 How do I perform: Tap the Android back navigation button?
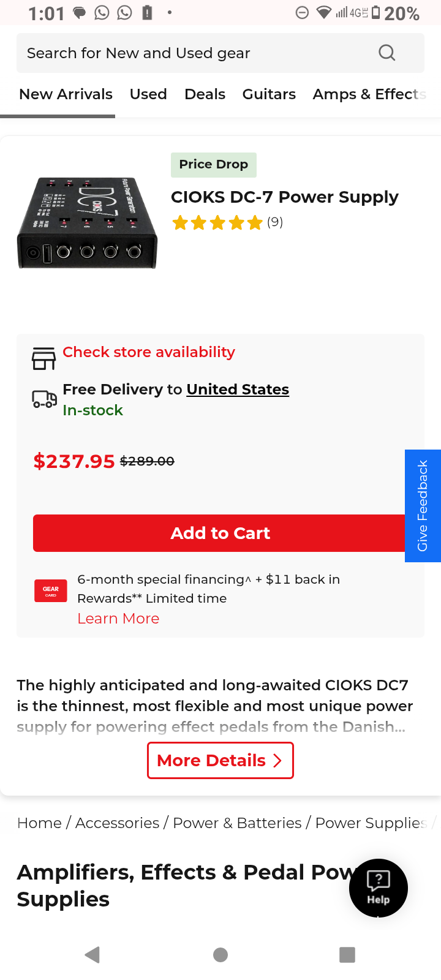[92, 954]
